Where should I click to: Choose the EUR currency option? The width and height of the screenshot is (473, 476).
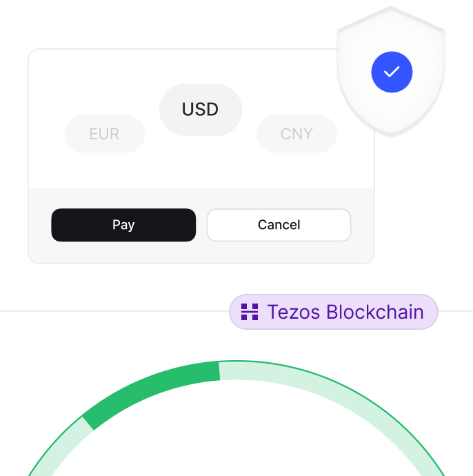(x=104, y=134)
